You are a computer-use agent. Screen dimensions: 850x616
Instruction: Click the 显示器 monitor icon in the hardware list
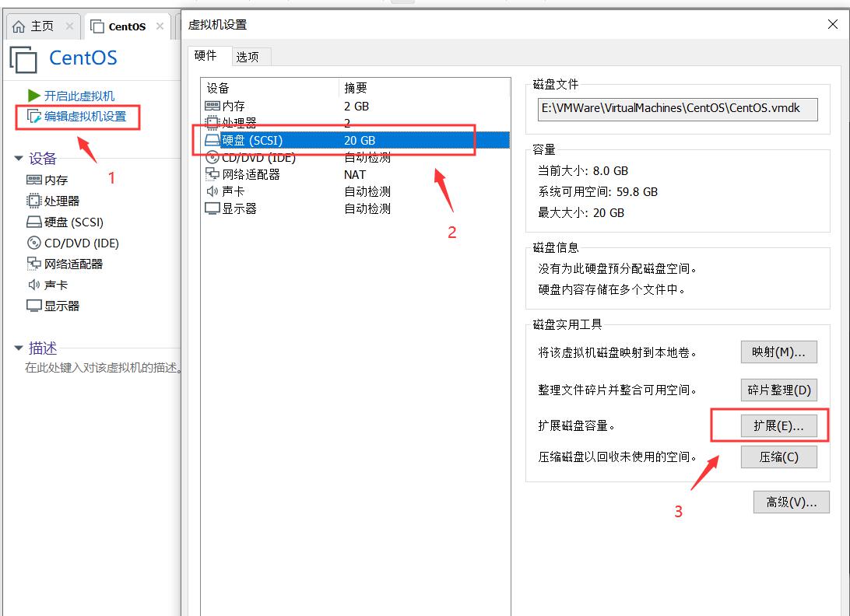coord(212,208)
